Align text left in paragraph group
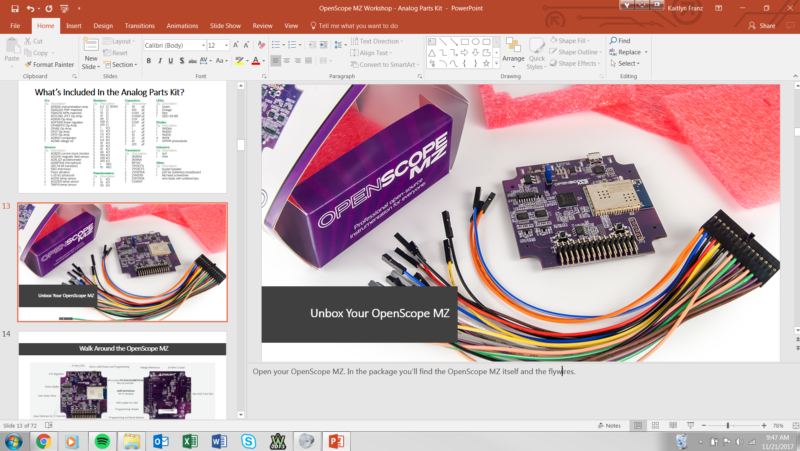This screenshot has height=451, width=800. [276, 61]
